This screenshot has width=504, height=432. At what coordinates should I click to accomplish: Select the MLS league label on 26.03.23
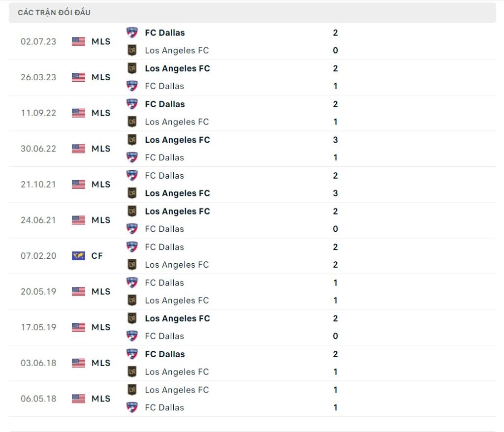click(x=101, y=77)
